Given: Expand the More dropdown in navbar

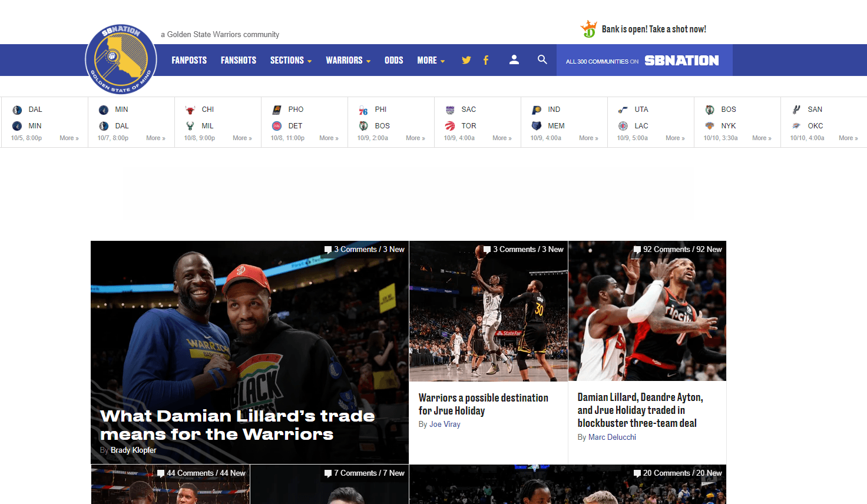Looking at the screenshot, I should pos(431,60).
